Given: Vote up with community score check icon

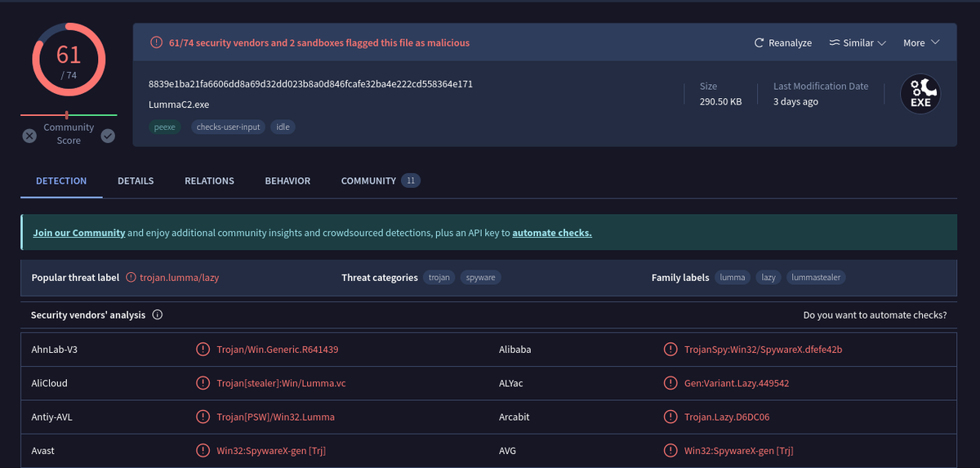Looking at the screenshot, I should (x=108, y=136).
